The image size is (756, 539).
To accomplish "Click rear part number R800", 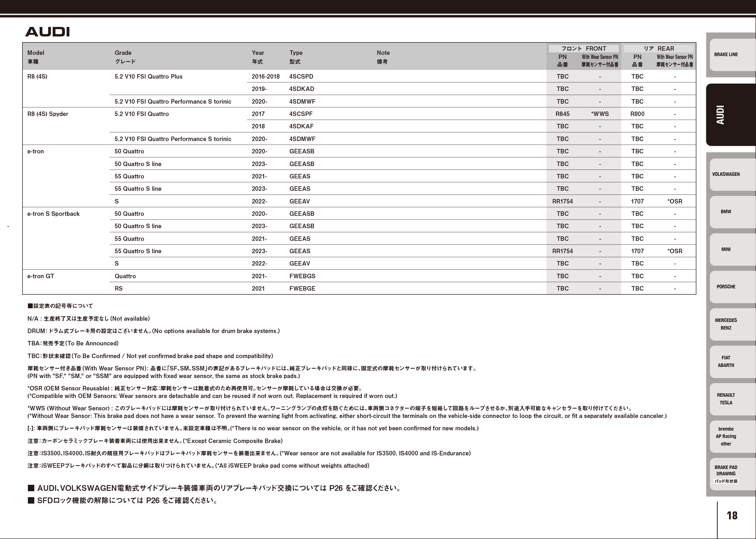I will coord(637,114).
